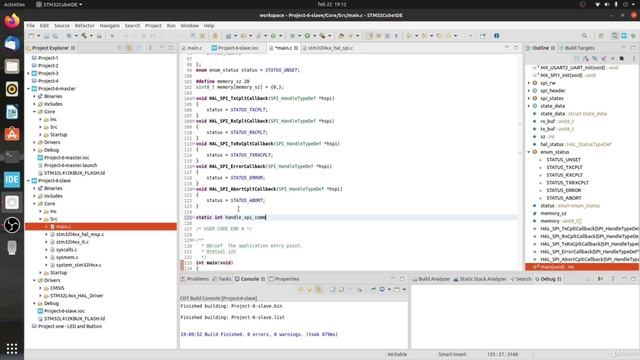
Task: Click the Save All toolbar icon
Action: click(x=55, y=36)
